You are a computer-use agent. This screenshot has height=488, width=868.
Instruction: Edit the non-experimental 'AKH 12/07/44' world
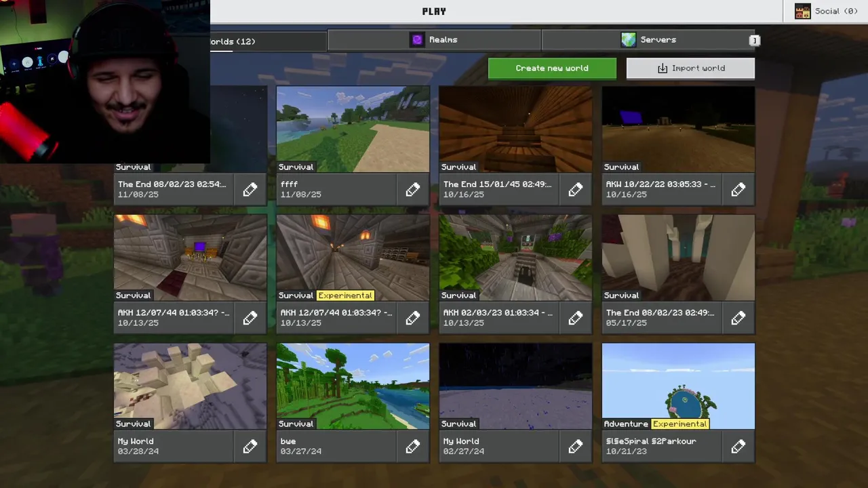250,318
